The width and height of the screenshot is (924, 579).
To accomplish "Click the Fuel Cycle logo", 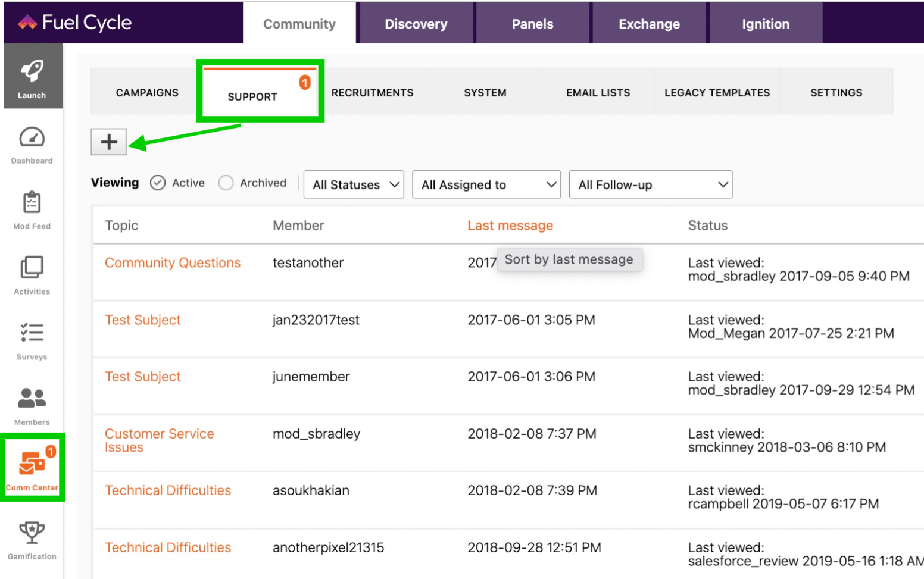I will pos(74,23).
